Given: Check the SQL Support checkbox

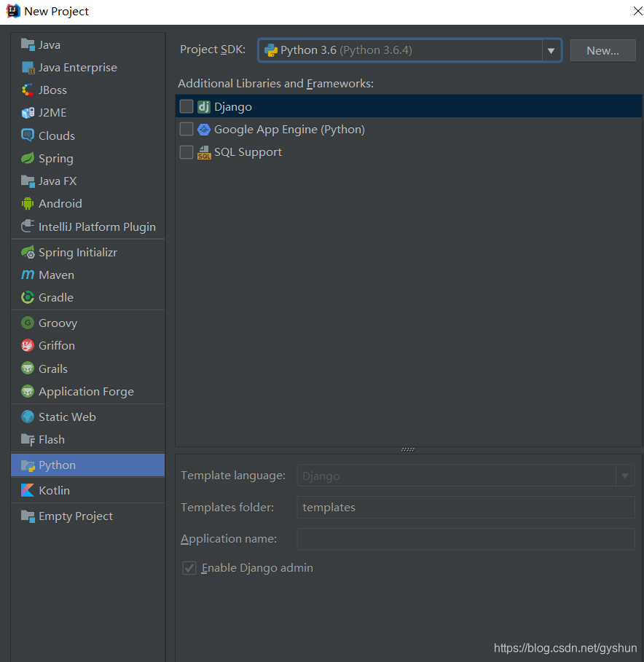Looking at the screenshot, I should point(186,151).
